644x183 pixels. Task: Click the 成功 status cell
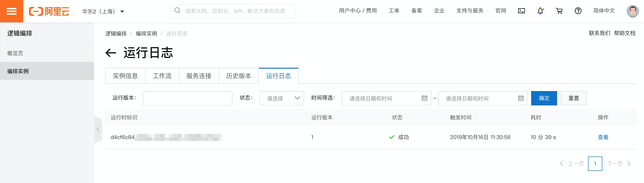pos(399,137)
